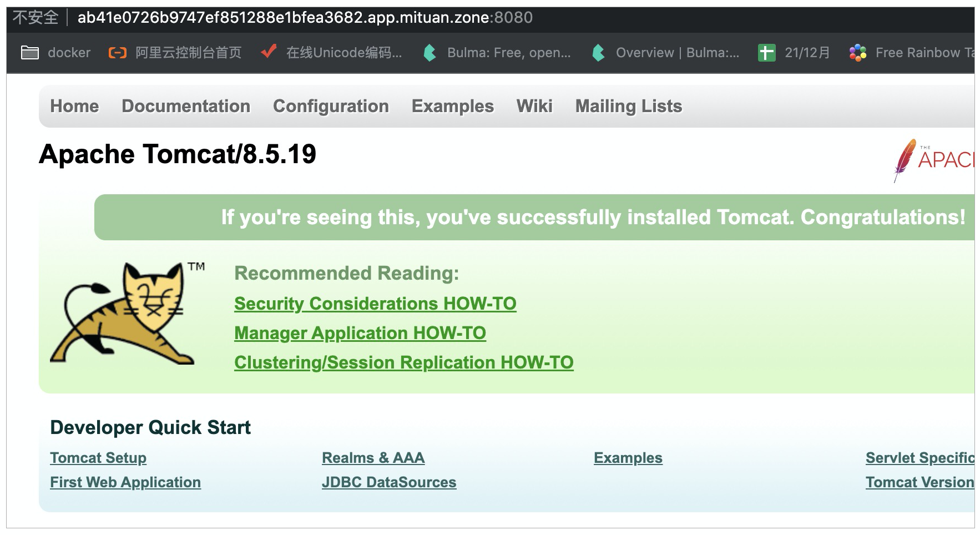Click the Tomcat cat logo image
The image size is (980, 535).
point(128,314)
